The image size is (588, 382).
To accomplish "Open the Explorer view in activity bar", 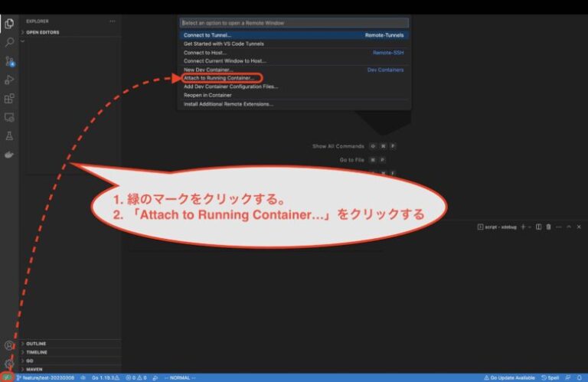I will [x=9, y=24].
